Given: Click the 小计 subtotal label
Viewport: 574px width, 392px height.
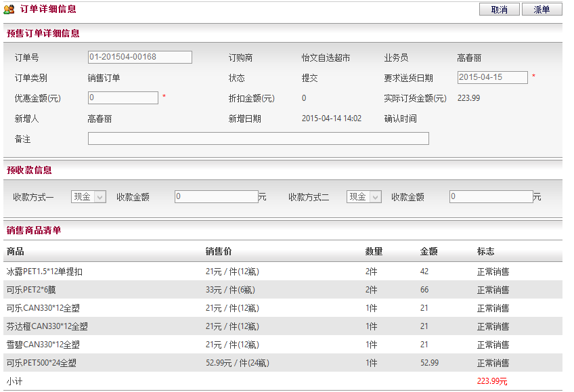Looking at the screenshot, I should [15, 381].
